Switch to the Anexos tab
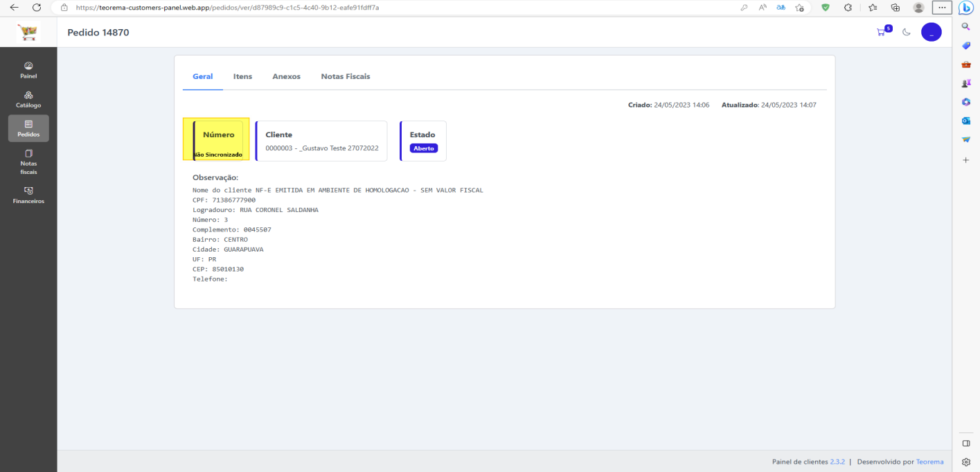 pos(286,77)
